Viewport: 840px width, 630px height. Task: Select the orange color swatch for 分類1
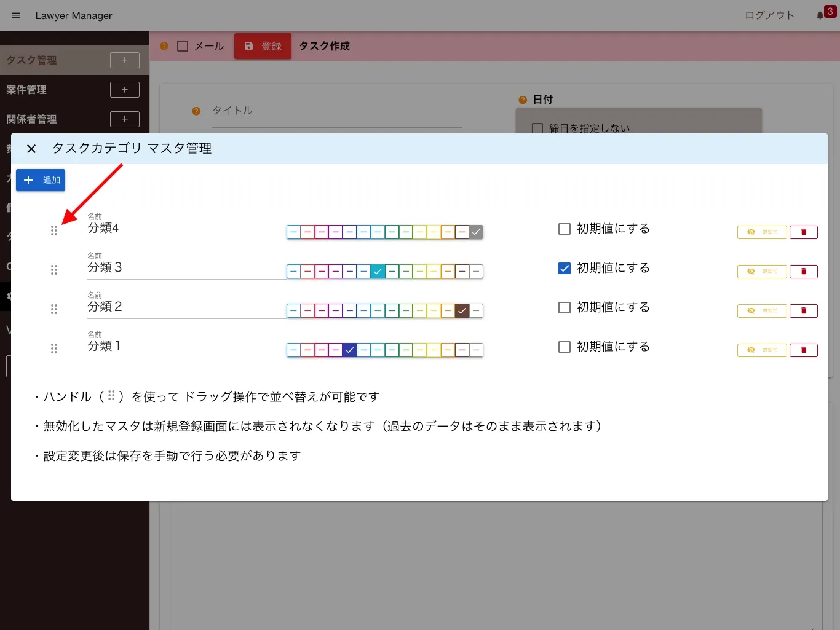(448, 350)
